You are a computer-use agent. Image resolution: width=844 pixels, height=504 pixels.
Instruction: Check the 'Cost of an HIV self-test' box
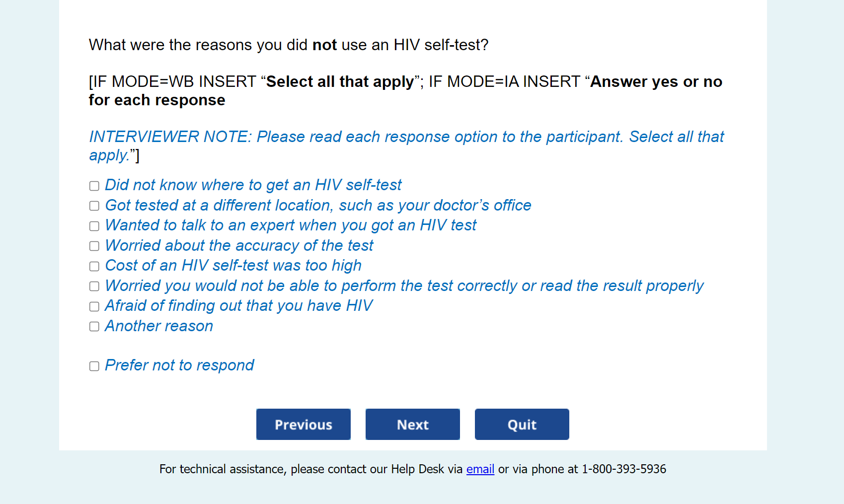[x=94, y=267]
